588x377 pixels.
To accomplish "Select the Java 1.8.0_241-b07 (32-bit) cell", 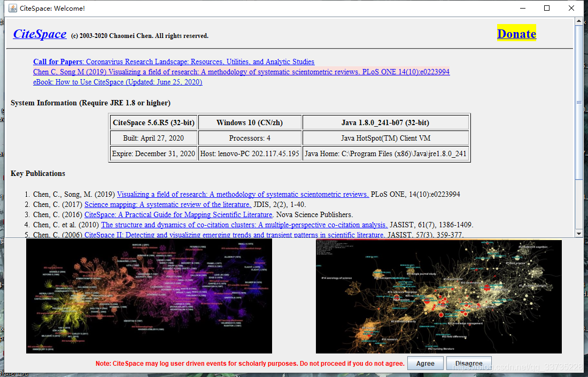I will click(x=385, y=122).
